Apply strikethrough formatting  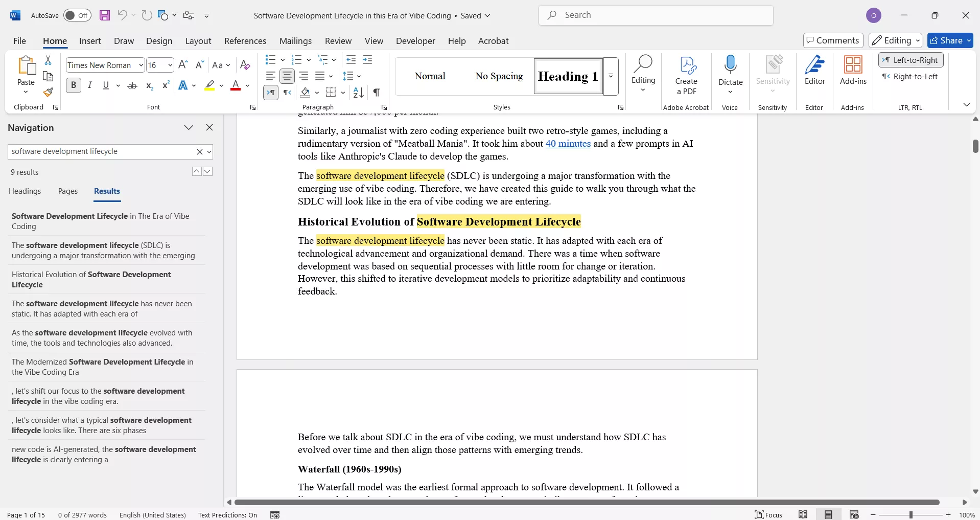click(132, 85)
